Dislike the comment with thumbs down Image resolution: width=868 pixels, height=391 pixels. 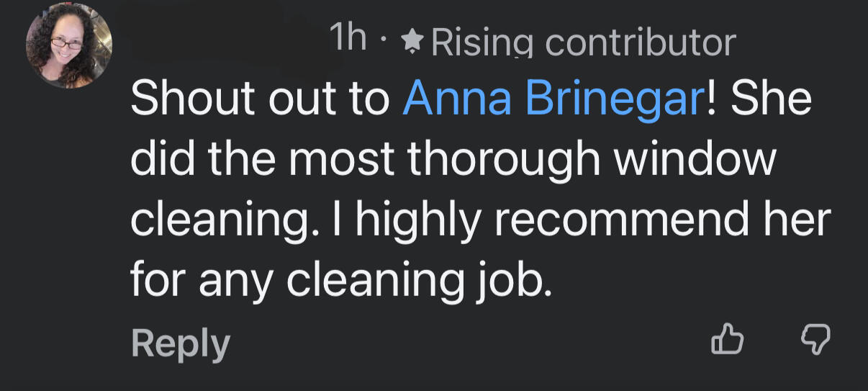(x=816, y=339)
